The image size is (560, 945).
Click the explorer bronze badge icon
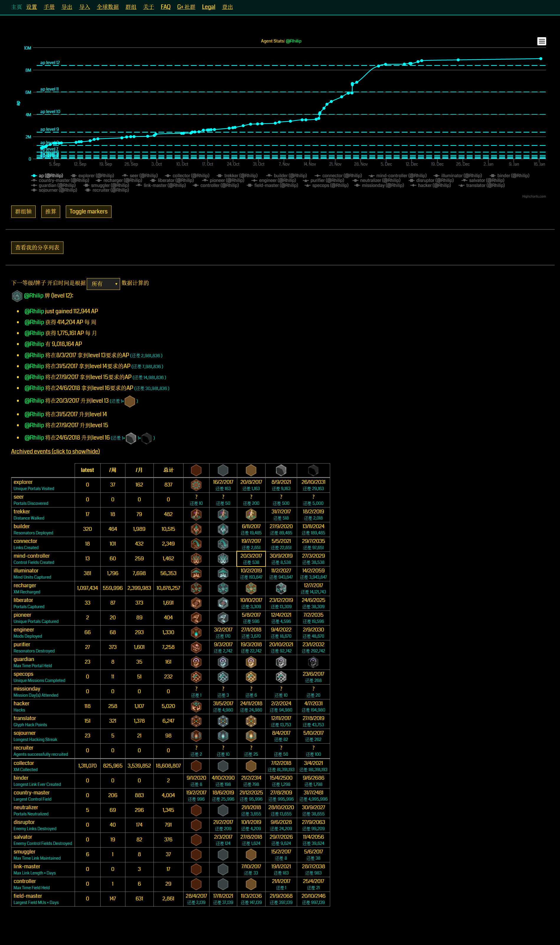click(196, 485)
